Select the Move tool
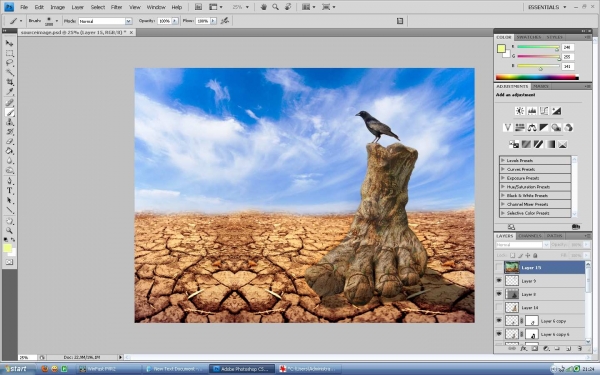The image size is (600, 375). click(9, 43)
